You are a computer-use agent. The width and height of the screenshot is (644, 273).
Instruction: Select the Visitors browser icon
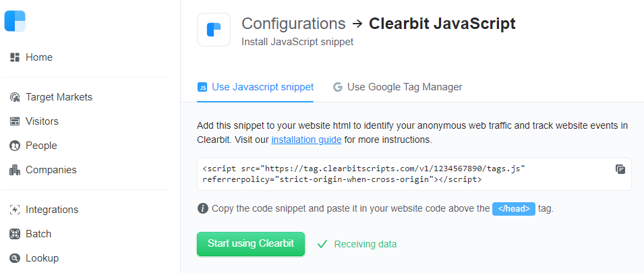(x=15, y=121)
